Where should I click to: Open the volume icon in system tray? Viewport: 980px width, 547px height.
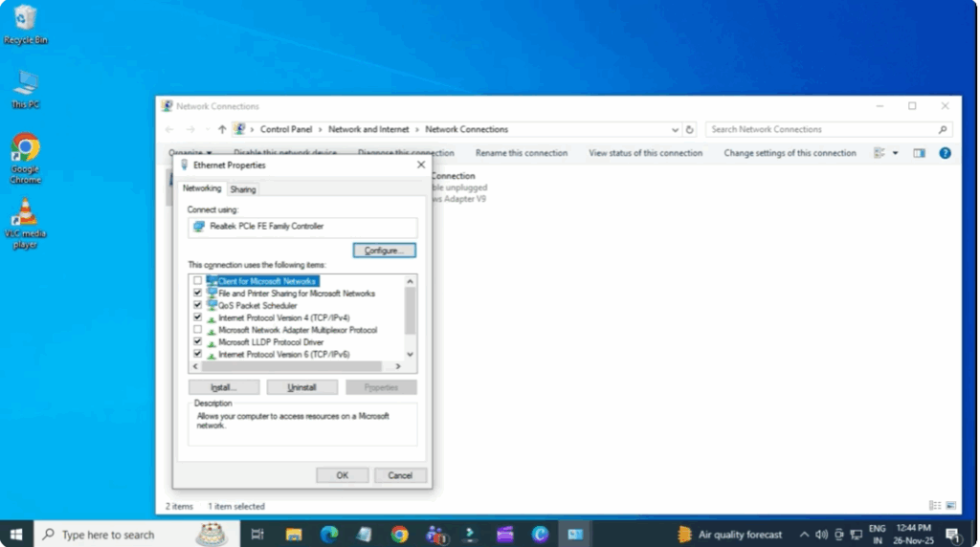click(x=821, y=535)
